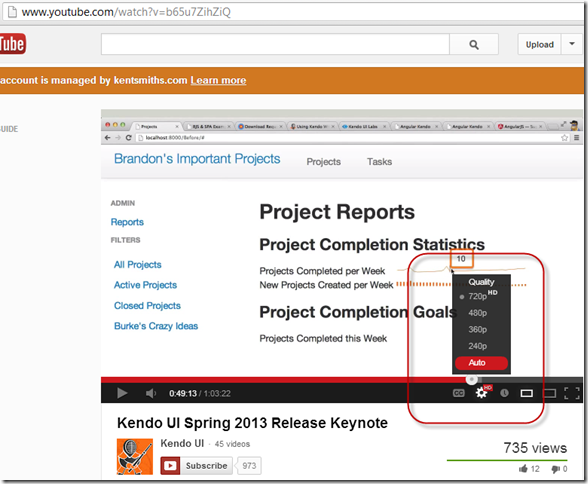Subscribe to Kendo UI channel
The image size is (588, 484).
(197, 466)
